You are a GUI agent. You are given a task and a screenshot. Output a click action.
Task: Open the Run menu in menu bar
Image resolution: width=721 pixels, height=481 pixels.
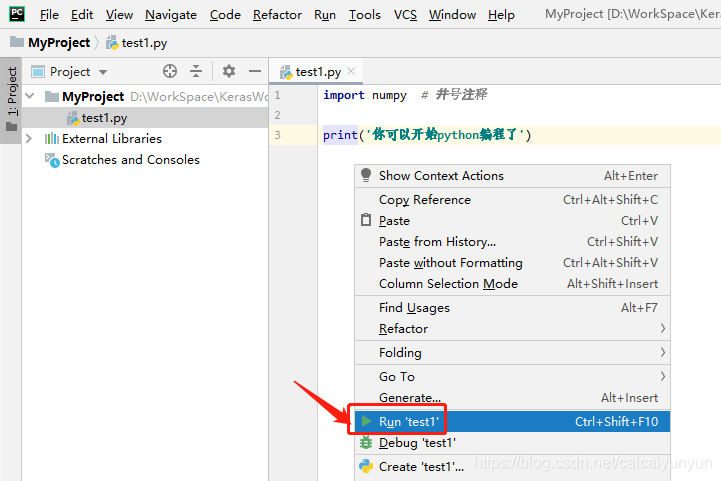point(325,15)
